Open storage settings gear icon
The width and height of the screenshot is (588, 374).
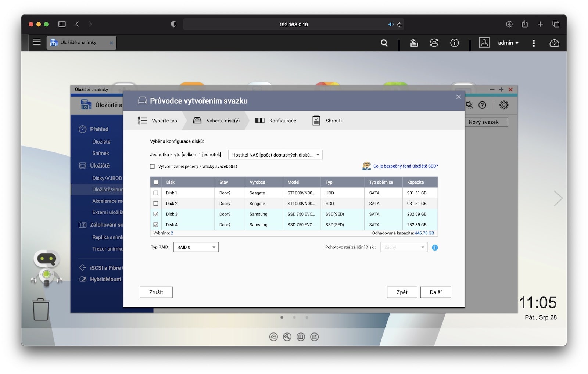pyautogui.click(x=503, y=105)
